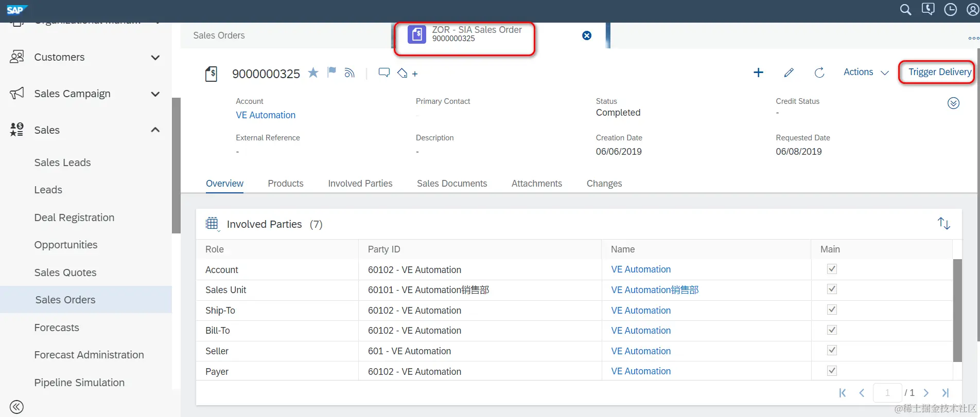This screenshot has width=980, height=417.
Task: Click the Sales Campaign megaphone icon
Action: tap(17, 93)
